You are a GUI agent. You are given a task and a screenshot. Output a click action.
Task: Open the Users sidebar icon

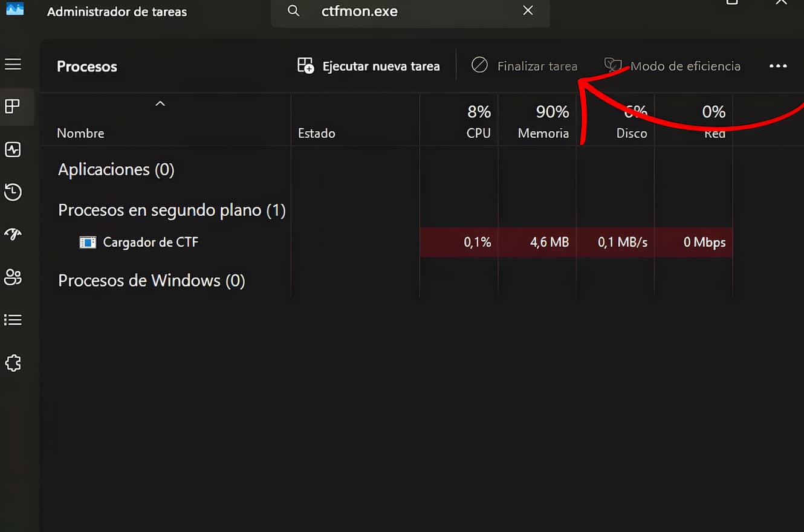tap(13, 277)
